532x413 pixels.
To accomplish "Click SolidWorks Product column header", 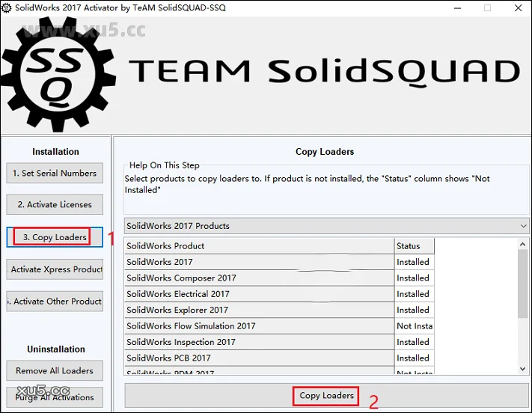I will (258, 245).
